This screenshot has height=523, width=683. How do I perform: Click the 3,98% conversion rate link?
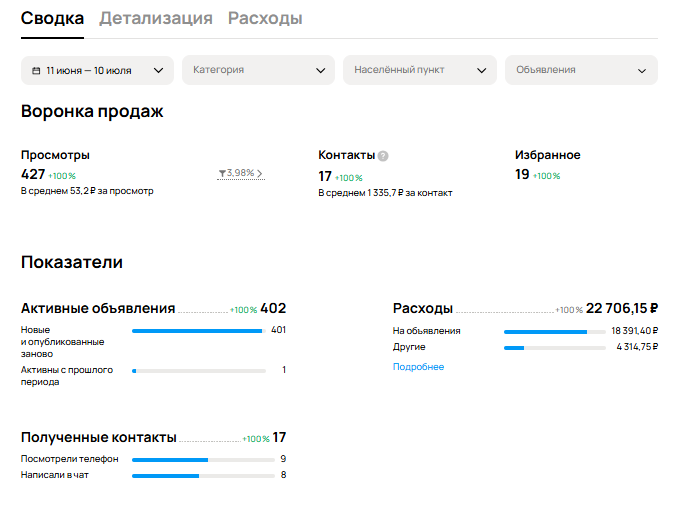240,173
